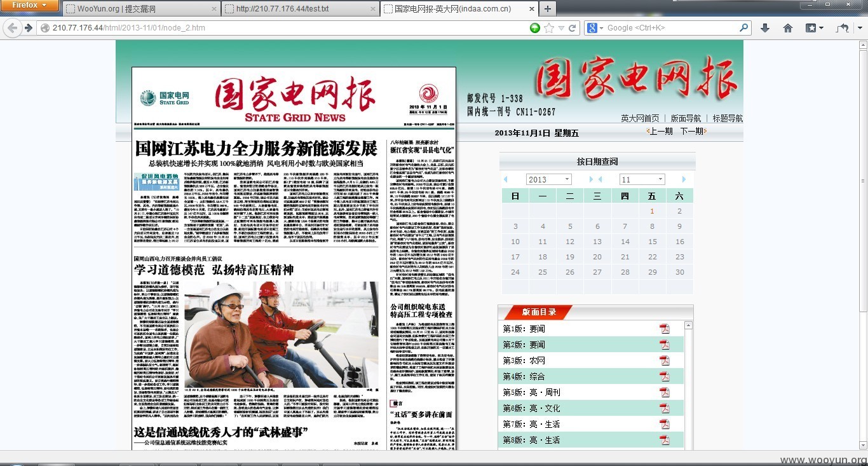Open the 版面导航 link
868x466 pixels.
(x=686, y=118)
